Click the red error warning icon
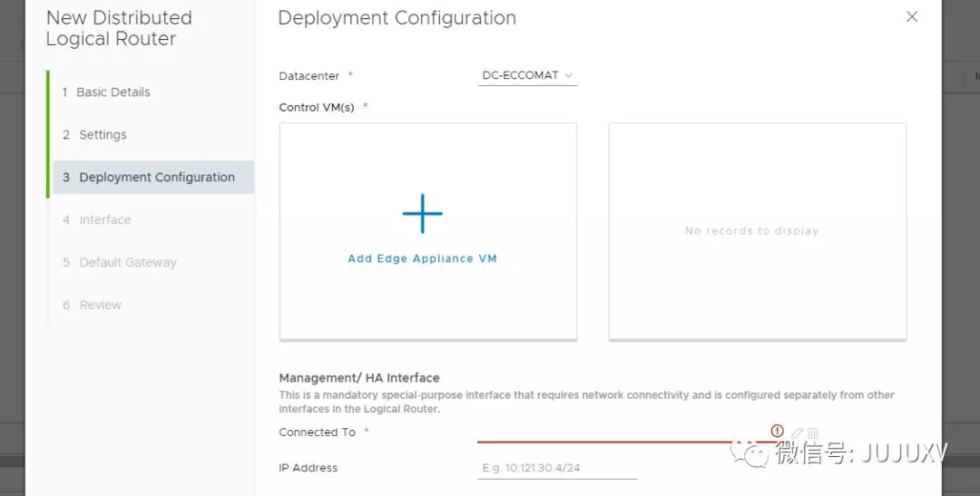Screen dimensions: 980x496 coord(777,431)
